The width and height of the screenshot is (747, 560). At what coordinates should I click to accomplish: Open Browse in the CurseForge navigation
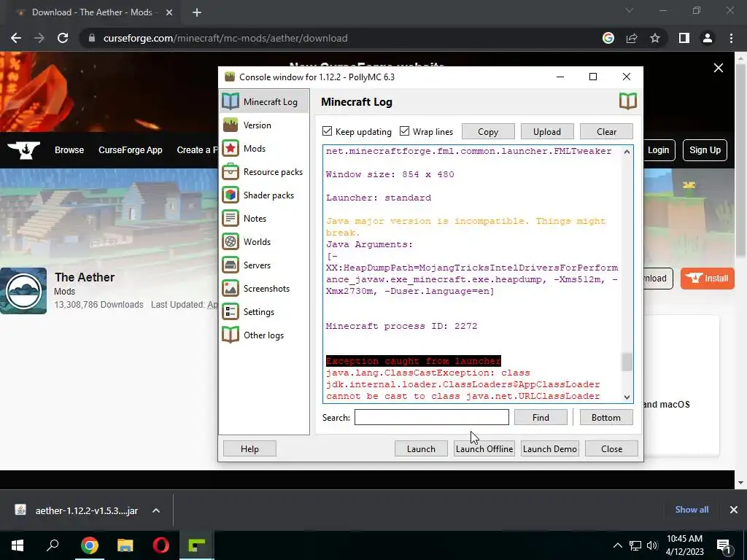coord(69,150)
